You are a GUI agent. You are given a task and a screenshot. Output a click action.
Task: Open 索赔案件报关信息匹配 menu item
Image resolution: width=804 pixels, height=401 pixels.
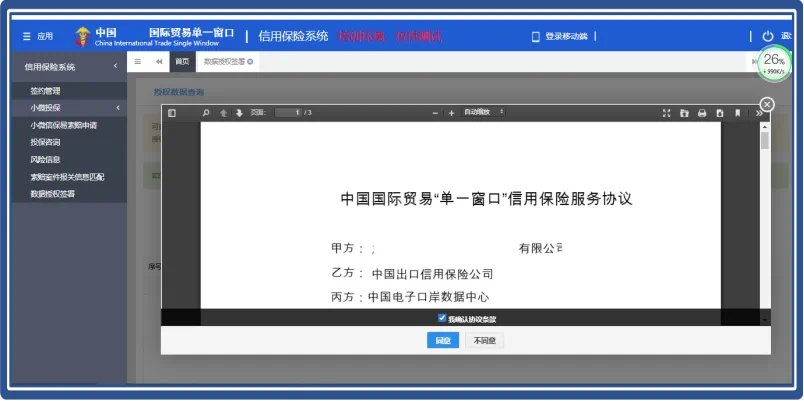tap(69, 177)
